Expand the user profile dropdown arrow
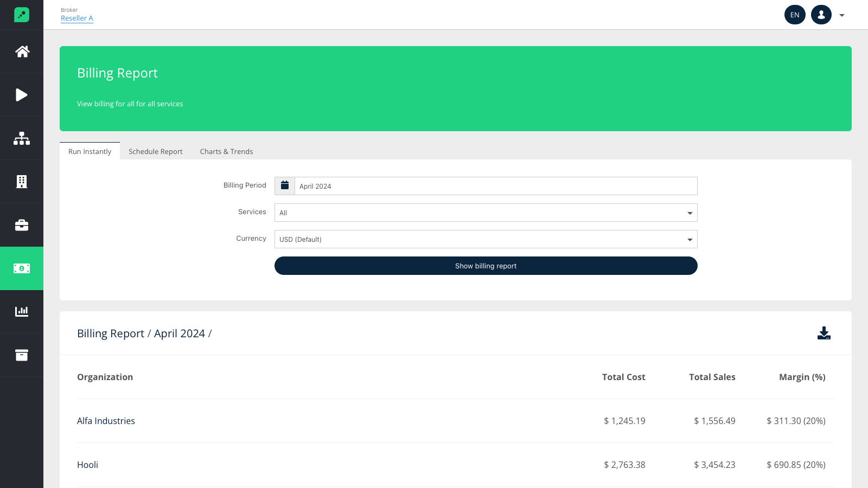868x488 pixels. 841,15
